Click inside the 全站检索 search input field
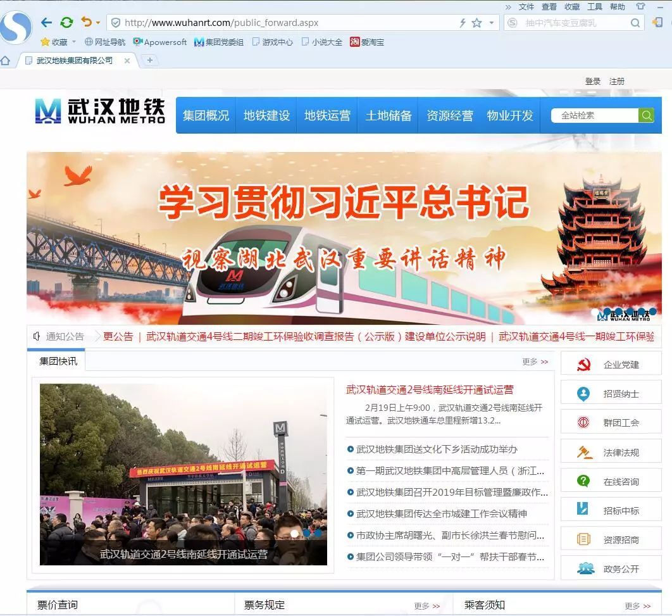The width and height of the screenshot is (672, 616). coord(594,115)
